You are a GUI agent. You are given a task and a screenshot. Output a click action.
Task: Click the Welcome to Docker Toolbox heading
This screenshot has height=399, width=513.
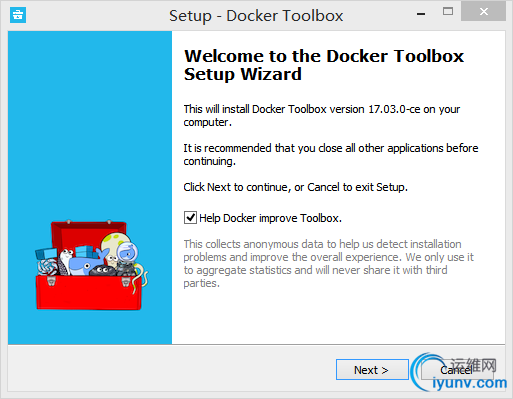click(x=324, y=65)
